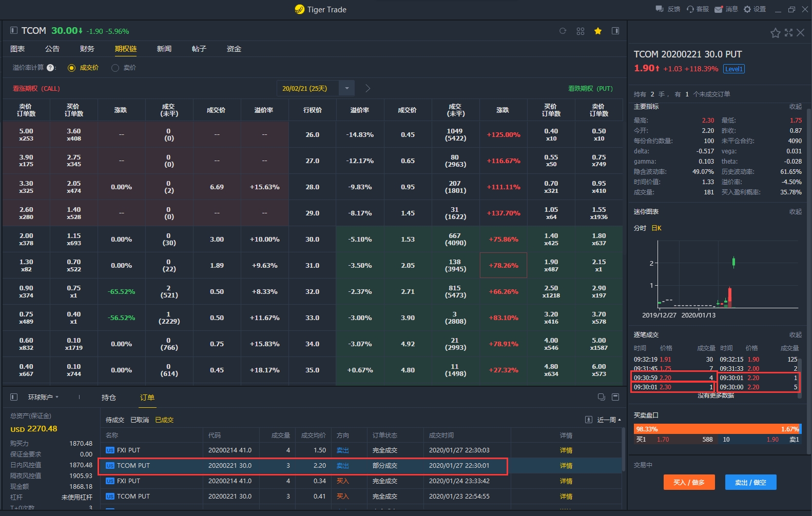Screen dimensions: 812x516
Task: Open the 近一周 time range dropdown
Action: pyautogui.click(x=609, y=420)
